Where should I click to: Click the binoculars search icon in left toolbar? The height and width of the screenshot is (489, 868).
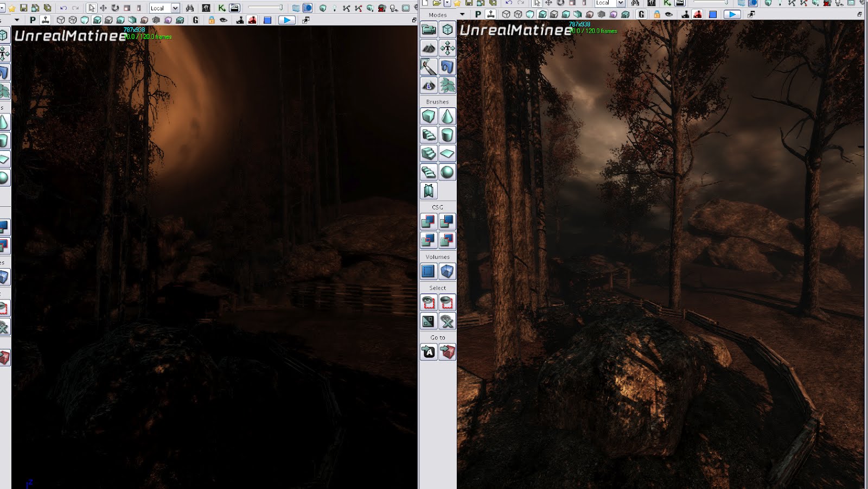pos(190,8)
